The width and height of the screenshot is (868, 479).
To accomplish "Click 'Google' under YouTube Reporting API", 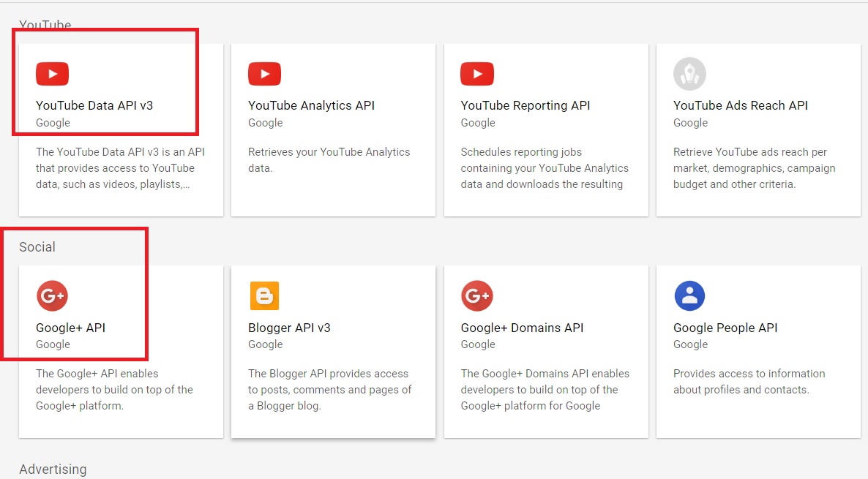I will coord(478,123).
